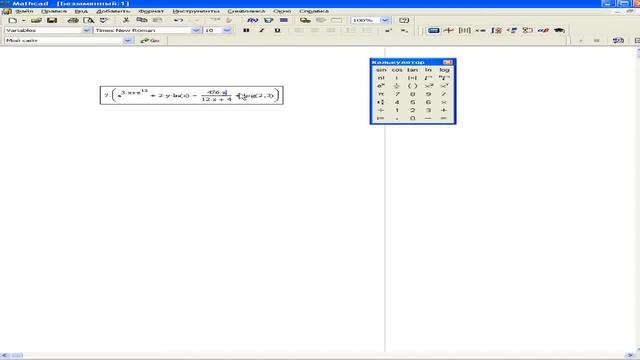Toggle Italic formatting

(x=261, y=30)
